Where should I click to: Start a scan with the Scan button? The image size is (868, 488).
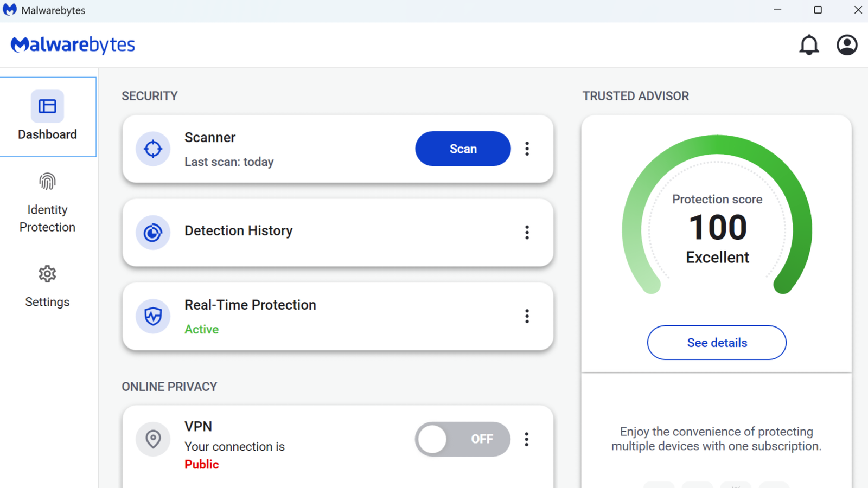click(x=463, y=149)
